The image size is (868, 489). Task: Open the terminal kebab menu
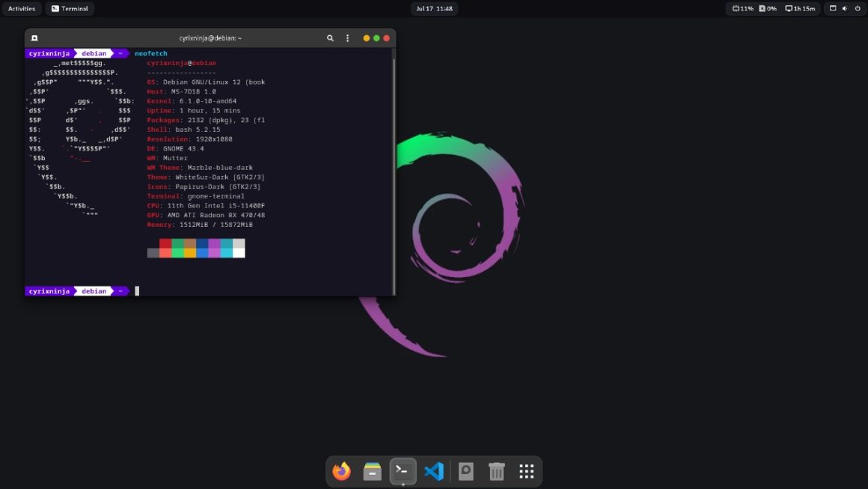tap(347, 38)
